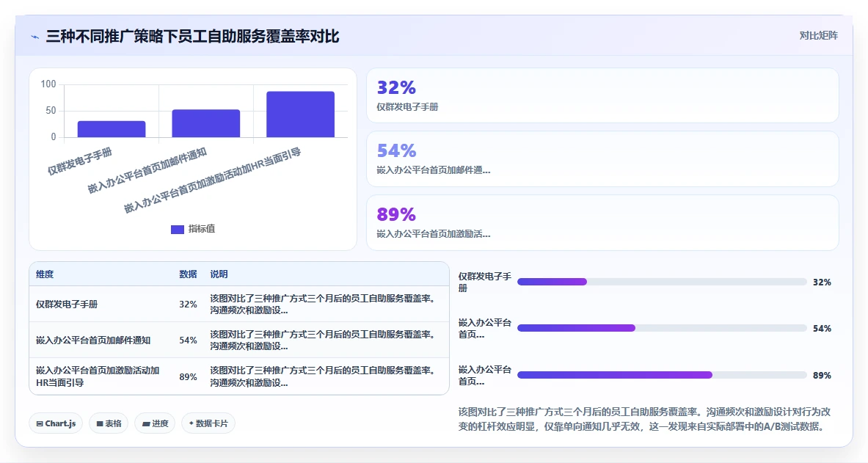Image resolution: width=868 pixels, height=463 pixels.
Task: Click table cell 仅群发电子手册
Action: tap(67, 304)
